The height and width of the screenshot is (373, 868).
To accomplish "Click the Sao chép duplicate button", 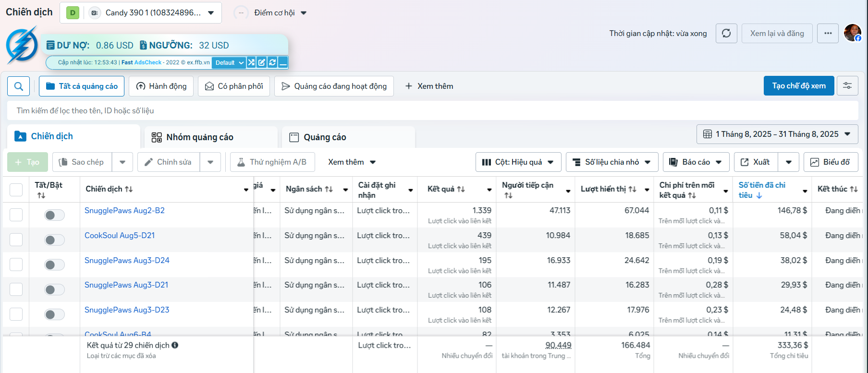I will coord(82,162).
